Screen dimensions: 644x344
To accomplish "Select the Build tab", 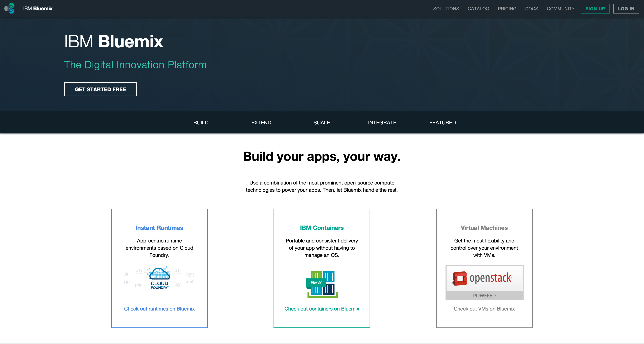I will click(x=201, y=123).
